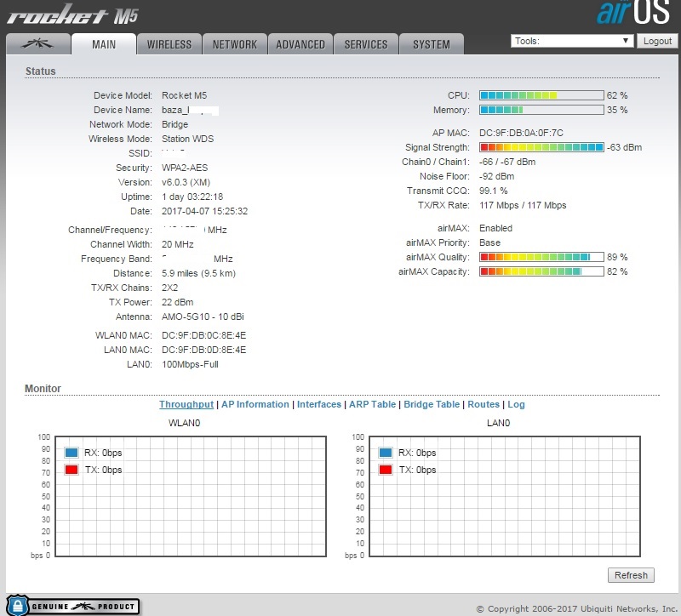Screen dimensions: 681x616
Task: Click the Network Mode value Bridge
Action: click(175, 124)
